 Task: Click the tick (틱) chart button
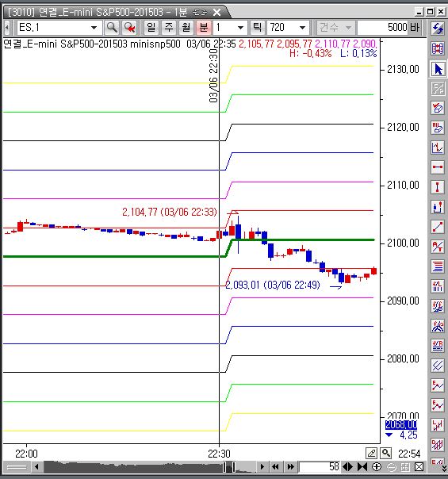(x=258, y=28)
